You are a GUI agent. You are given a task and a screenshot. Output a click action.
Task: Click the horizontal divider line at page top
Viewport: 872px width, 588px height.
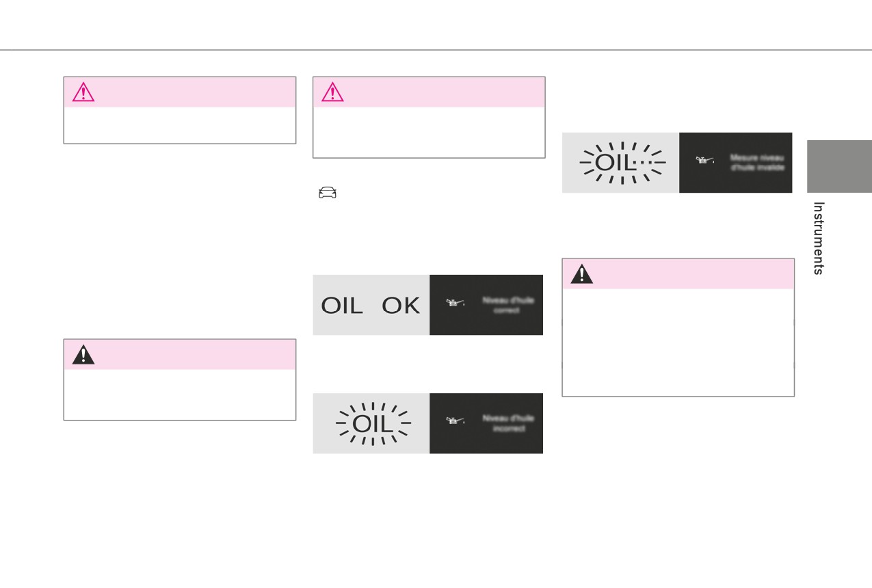(436, 50)
